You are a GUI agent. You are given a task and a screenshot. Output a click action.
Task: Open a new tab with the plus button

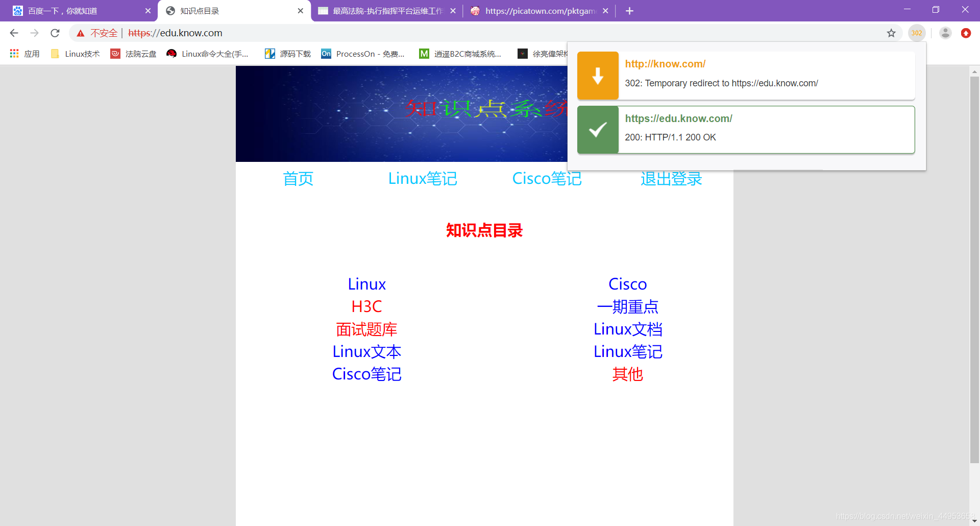[x=629, y=10]
